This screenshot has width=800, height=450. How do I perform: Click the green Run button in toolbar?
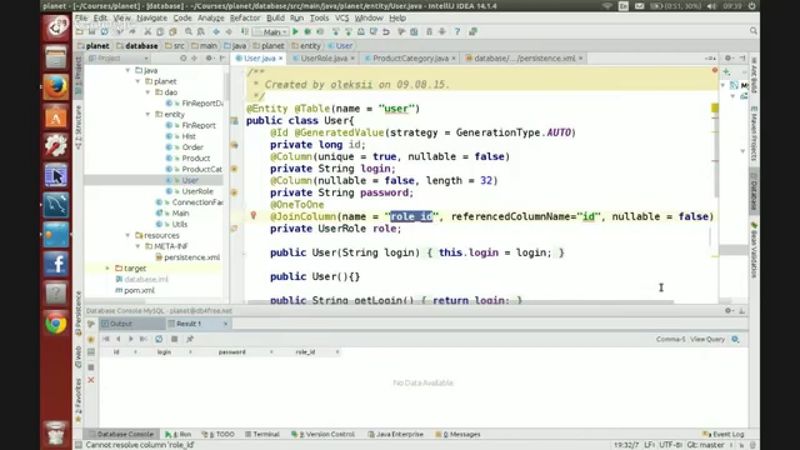(295, 31)
